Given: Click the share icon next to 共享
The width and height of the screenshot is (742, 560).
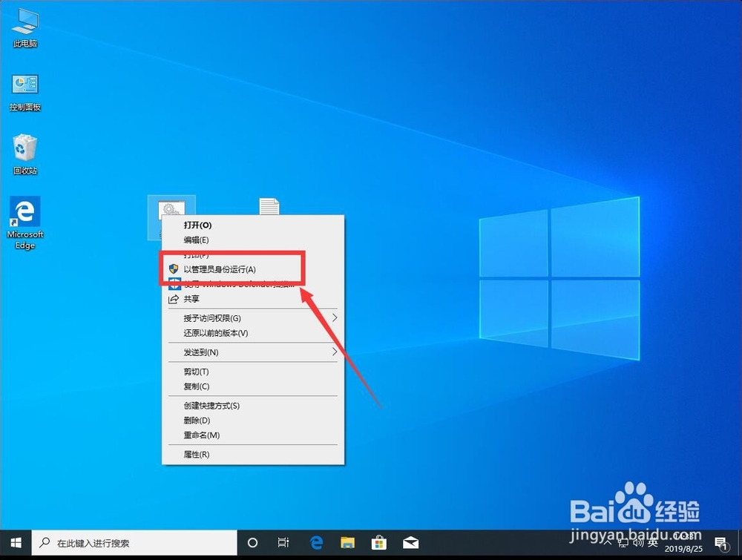Looking at the screenshot, I should pos(174,299).
